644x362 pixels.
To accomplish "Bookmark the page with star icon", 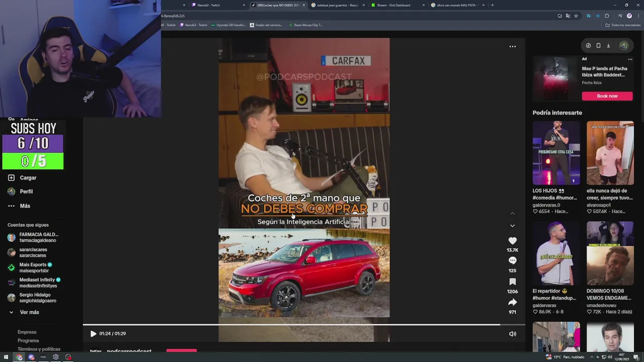I will (x=576, y=16).
